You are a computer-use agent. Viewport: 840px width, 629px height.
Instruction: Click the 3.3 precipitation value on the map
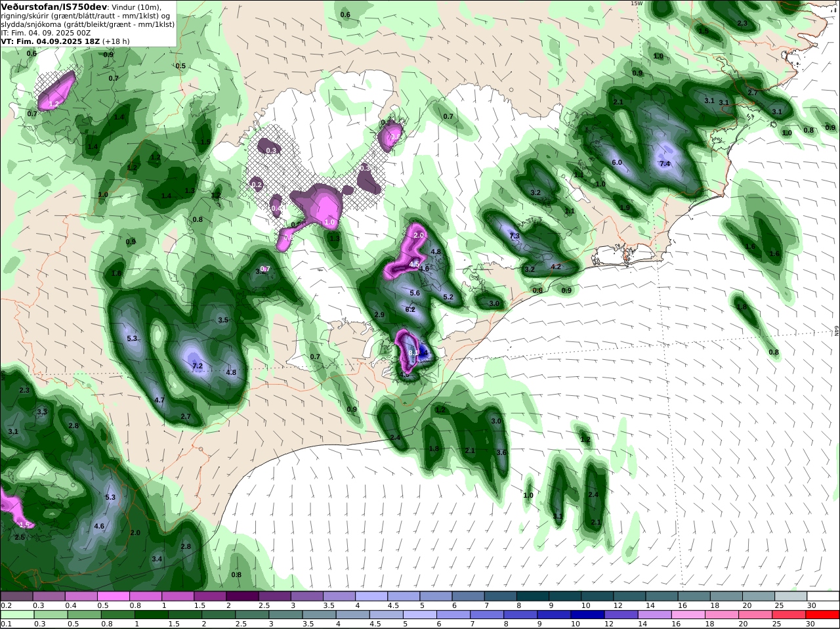click(x=42, y=412)
